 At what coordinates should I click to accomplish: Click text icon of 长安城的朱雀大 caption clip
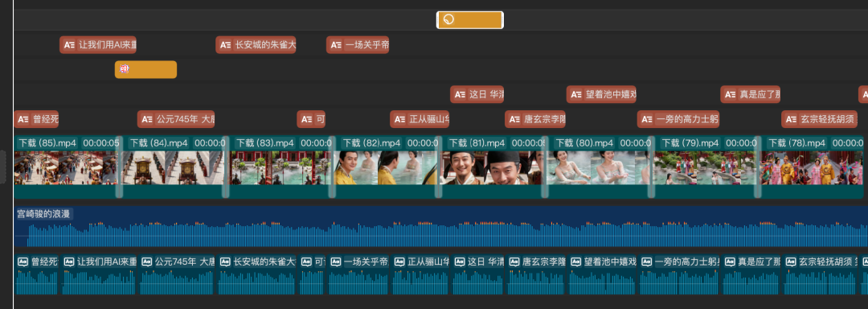coord(225,45)
